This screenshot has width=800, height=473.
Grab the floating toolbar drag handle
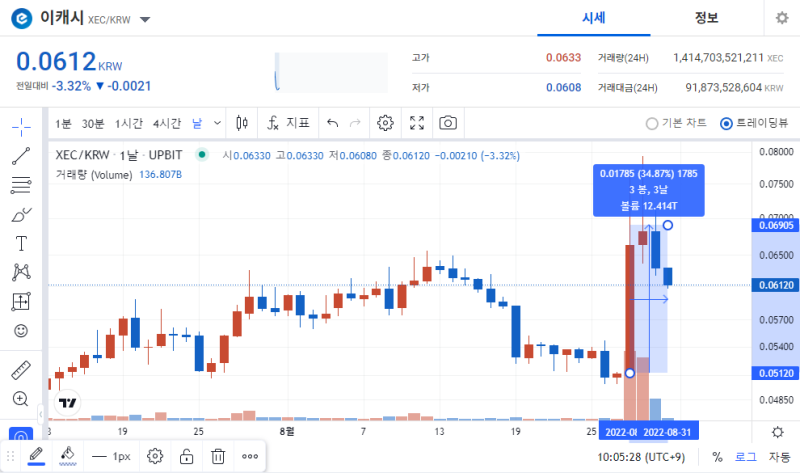point(10,456)
